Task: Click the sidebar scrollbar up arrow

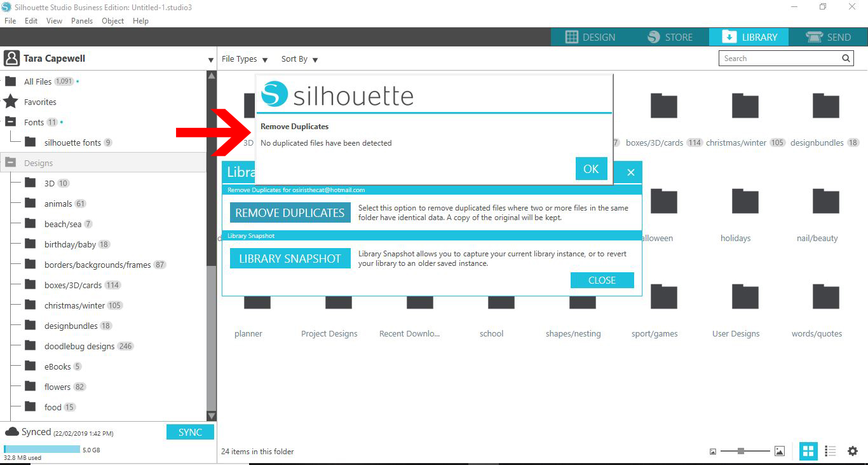Action: point(212,75)
